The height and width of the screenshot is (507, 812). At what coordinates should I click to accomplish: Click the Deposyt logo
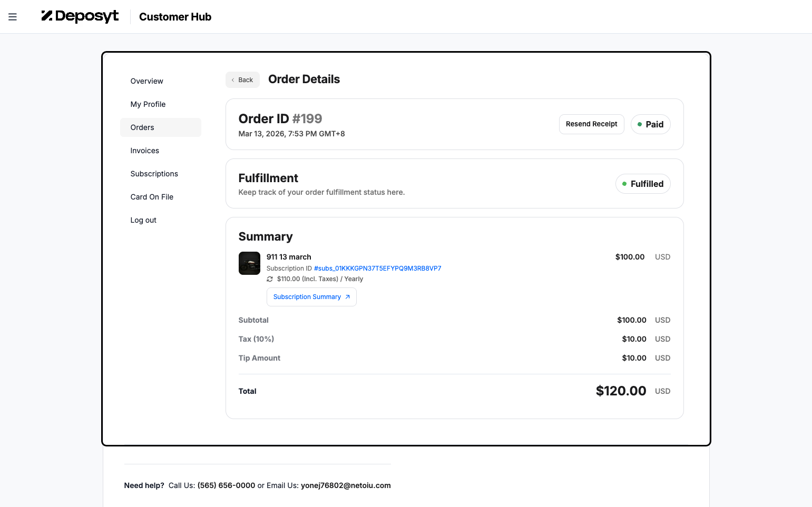click(x=80, y=16)
